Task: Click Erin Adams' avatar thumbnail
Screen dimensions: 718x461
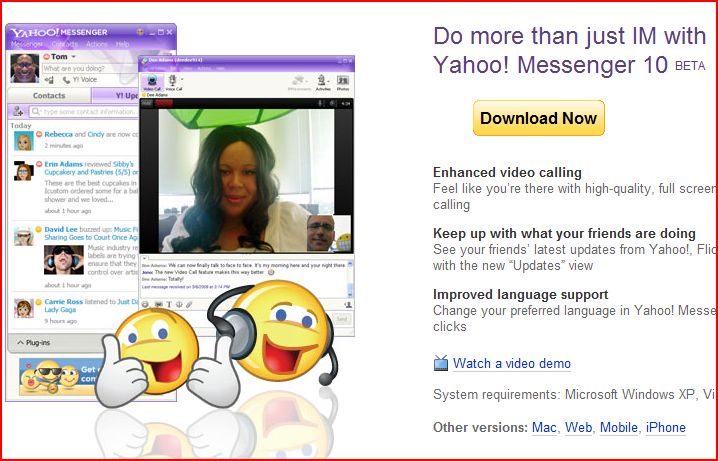Action: click(23, 171)
